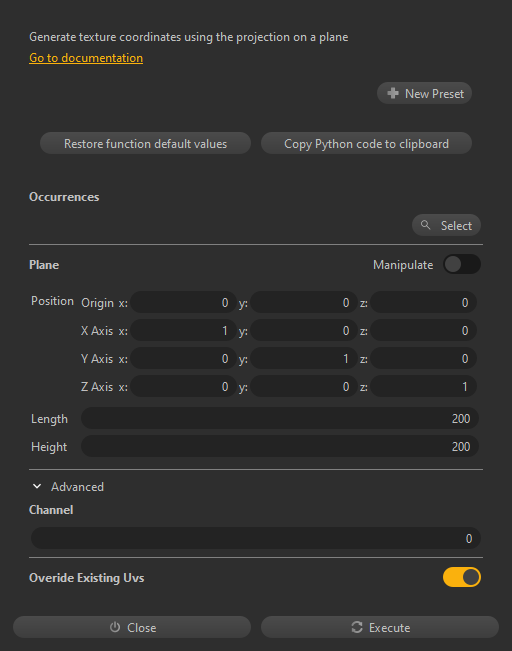Viewport: 512px width, 651px height.
Task: Click the Y Axis y input field
Action: click(x=304, y=358)
